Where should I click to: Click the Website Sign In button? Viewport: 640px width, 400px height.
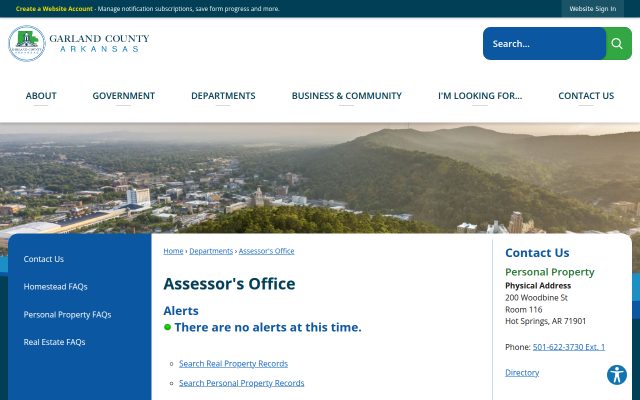592,9
